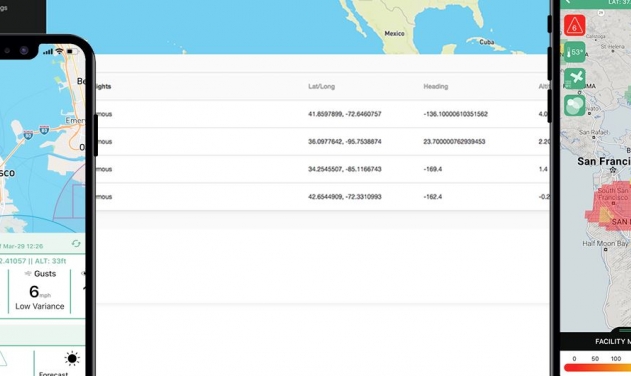Viewport: 631px width, 376px height.
Task: Tap the green refresh icon on left phone
Action: tap(76, 244)
